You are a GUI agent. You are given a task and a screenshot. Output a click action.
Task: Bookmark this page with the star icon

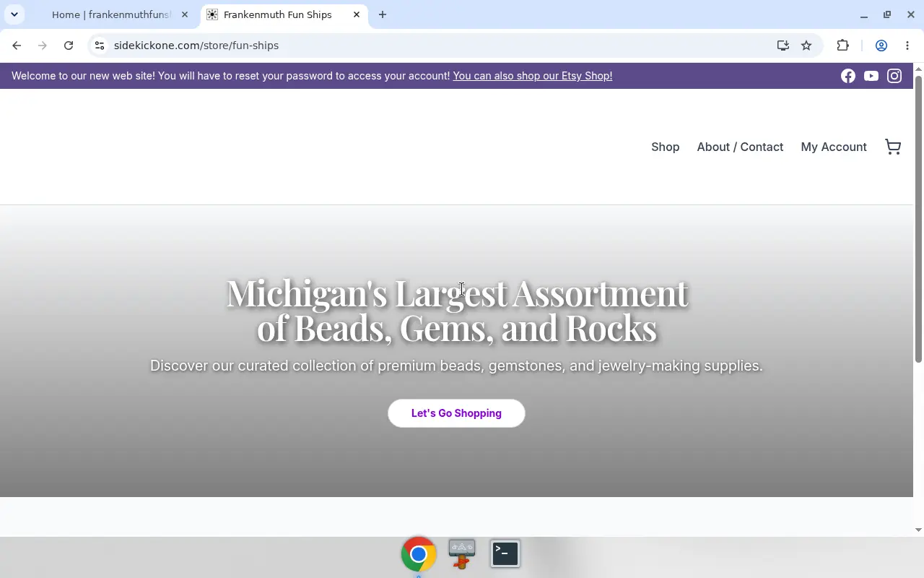pos(806,46)
